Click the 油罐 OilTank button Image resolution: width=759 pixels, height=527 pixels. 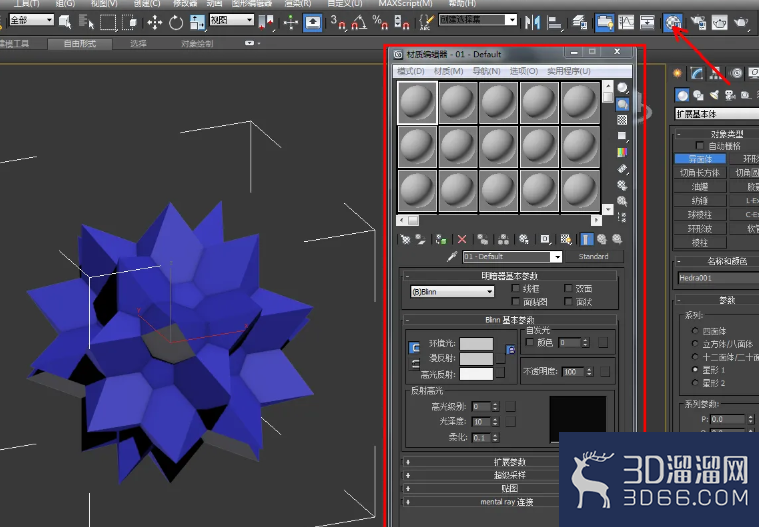click(700, 186)
